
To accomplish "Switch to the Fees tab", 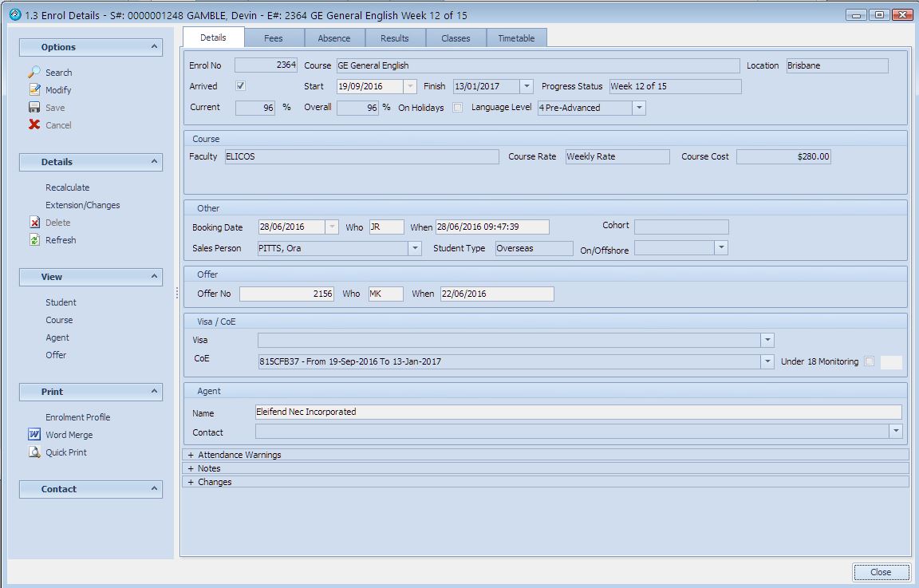I will tap(274, 38).
